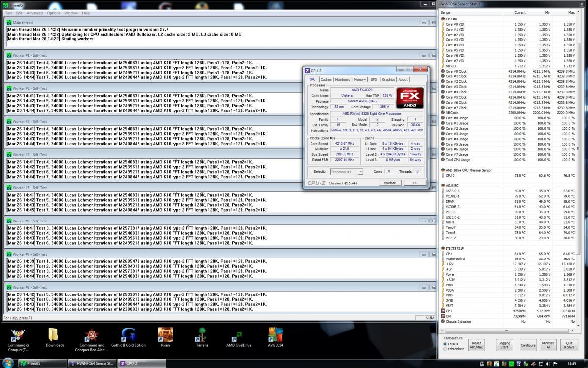The height and width of the screenshot is (368, 588).
Task: Select the Terraria desktop shortcut
Action: tap(202, 337)
